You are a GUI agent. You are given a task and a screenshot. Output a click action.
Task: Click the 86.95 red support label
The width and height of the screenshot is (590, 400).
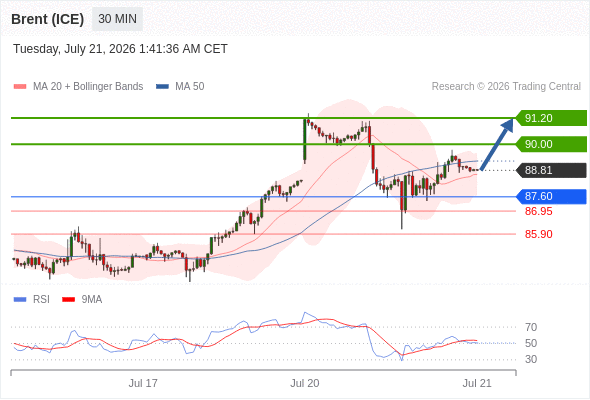click(538, 211)
